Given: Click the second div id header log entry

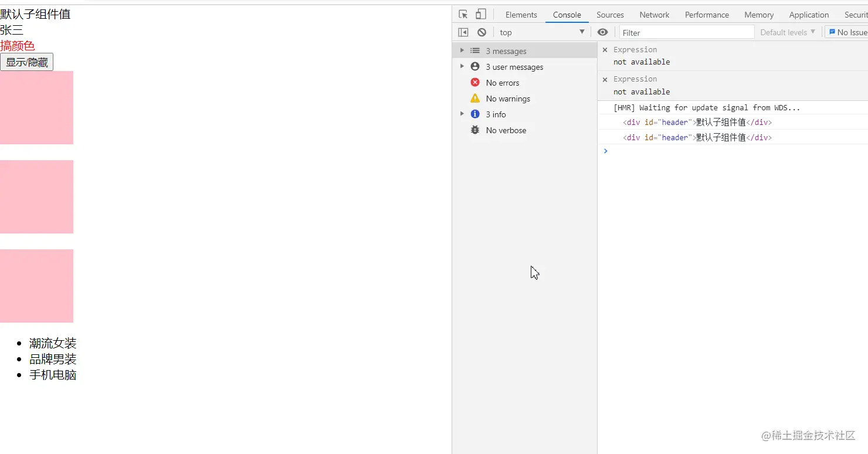Looking at the screenshot, I should [697, 138].
